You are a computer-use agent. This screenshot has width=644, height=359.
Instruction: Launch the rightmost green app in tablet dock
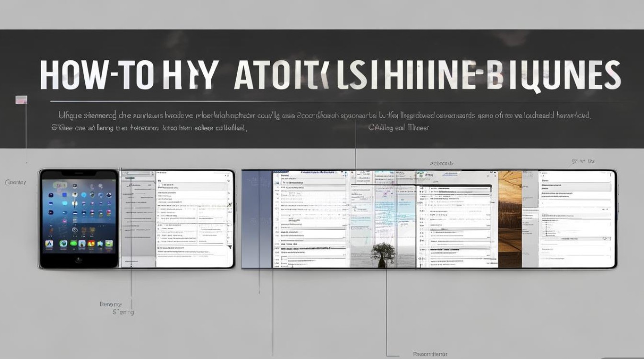point(109,244)
